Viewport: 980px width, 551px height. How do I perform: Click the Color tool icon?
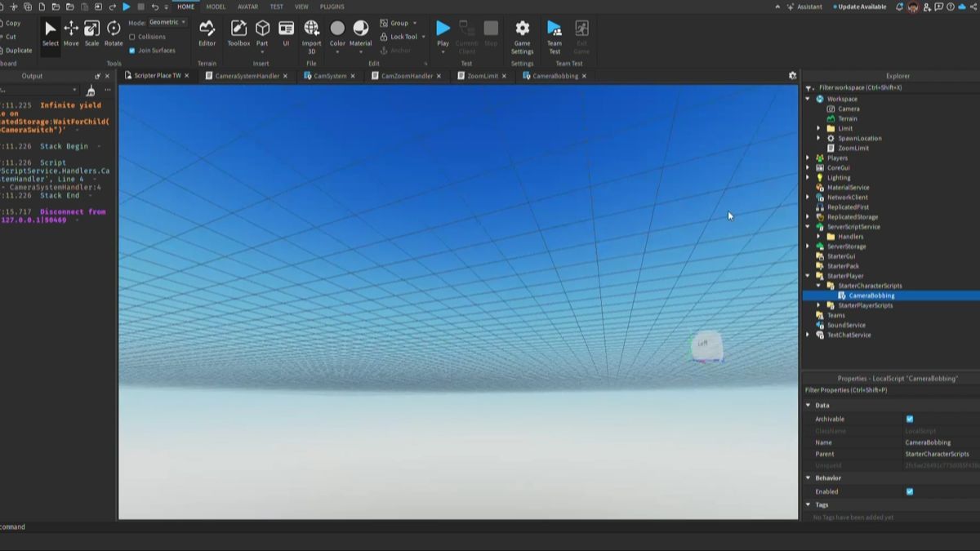click(x=337, y=29)
